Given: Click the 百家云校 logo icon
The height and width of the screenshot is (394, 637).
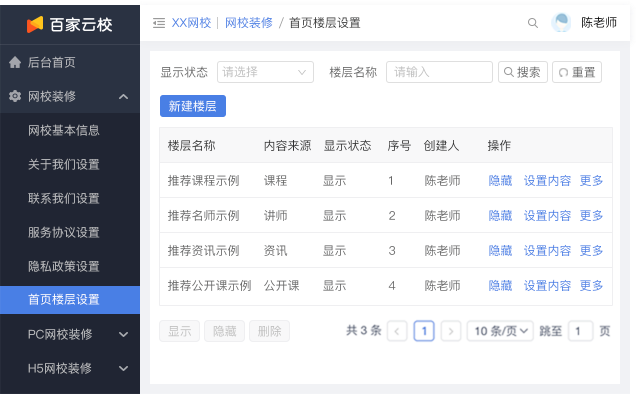Looking at the screenshot, I should point(35,24).
